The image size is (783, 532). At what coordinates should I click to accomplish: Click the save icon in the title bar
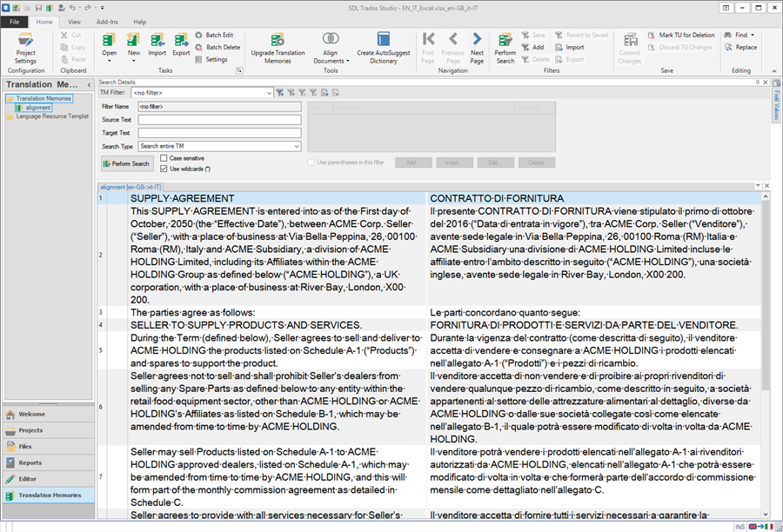tap(38, 8)
